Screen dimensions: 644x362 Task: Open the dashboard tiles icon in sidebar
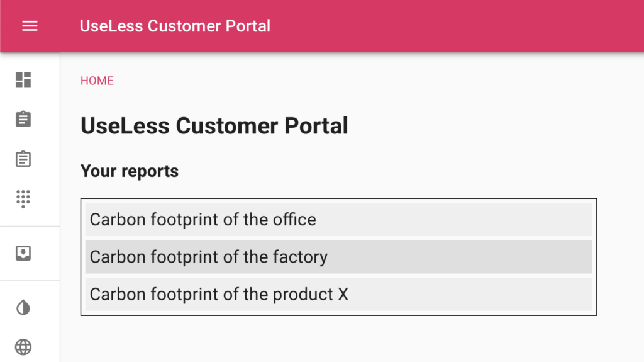[x=23, y=80]
